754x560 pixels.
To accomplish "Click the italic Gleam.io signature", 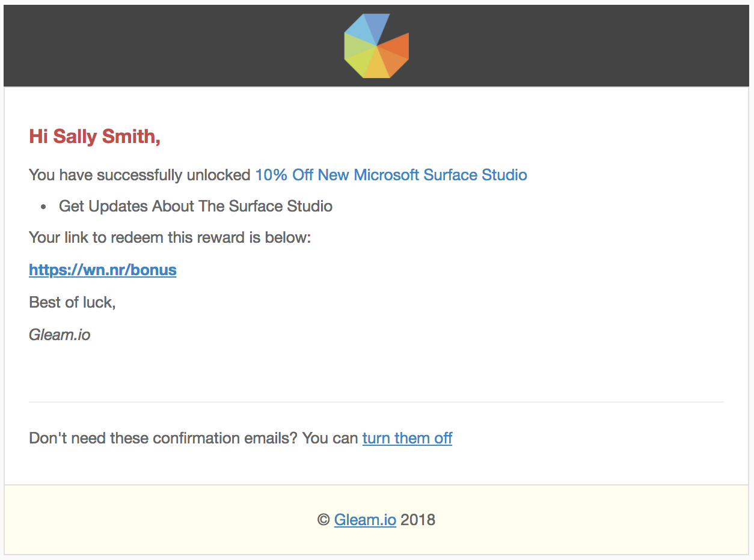I will 60,335.
